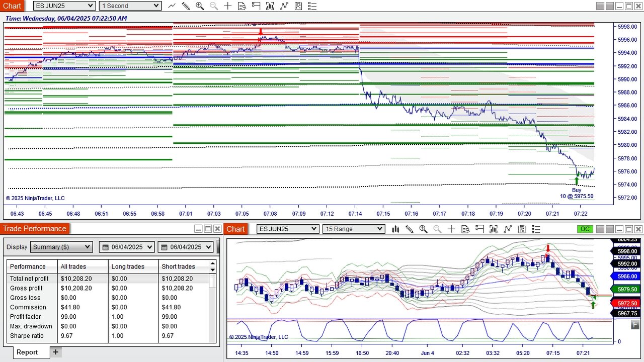Click the Performance column header

pyautogui.click(x=32, y=266)
